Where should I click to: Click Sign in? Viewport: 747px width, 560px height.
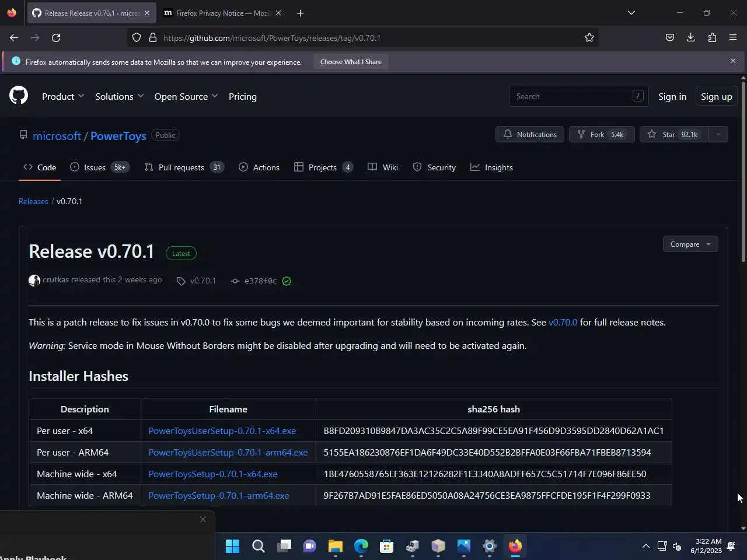[x=672, y=97]
